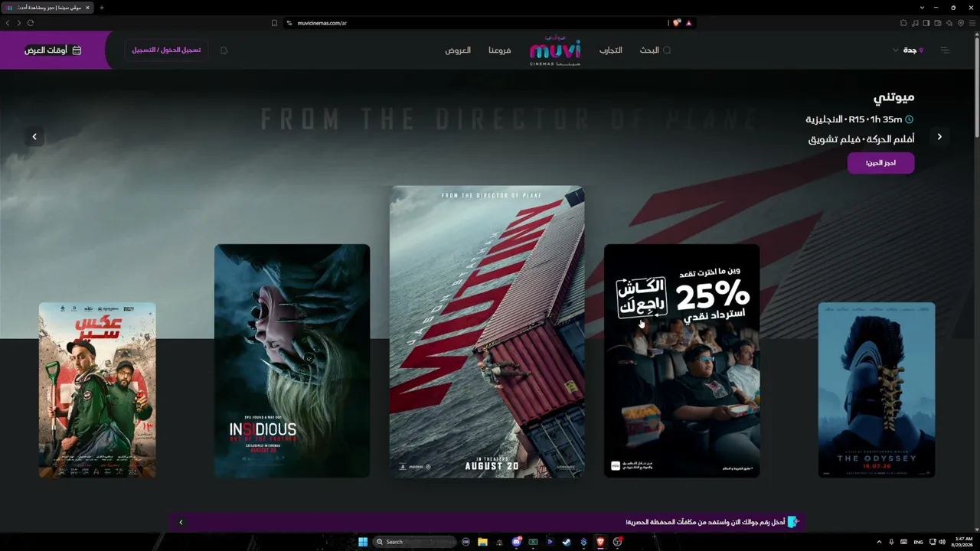980x551 pixels.
Task: Open the volume icon in the system tray
Action: pos(942,542)
